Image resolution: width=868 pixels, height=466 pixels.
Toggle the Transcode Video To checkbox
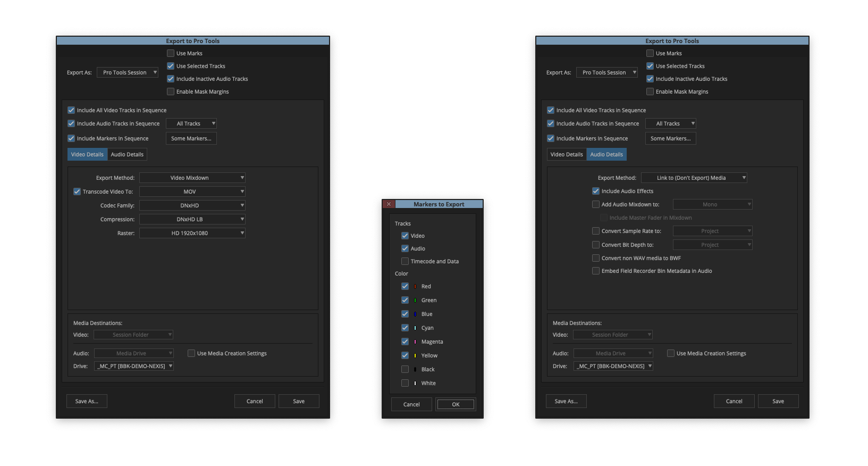(x=77, y=192)
